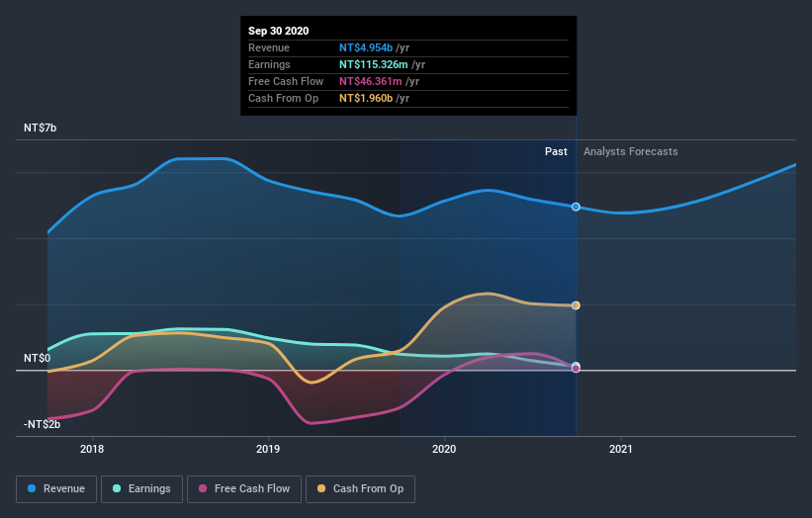Click the blue Revenue data point marker
Screen dimensions: 812x518
click(576, 207)
